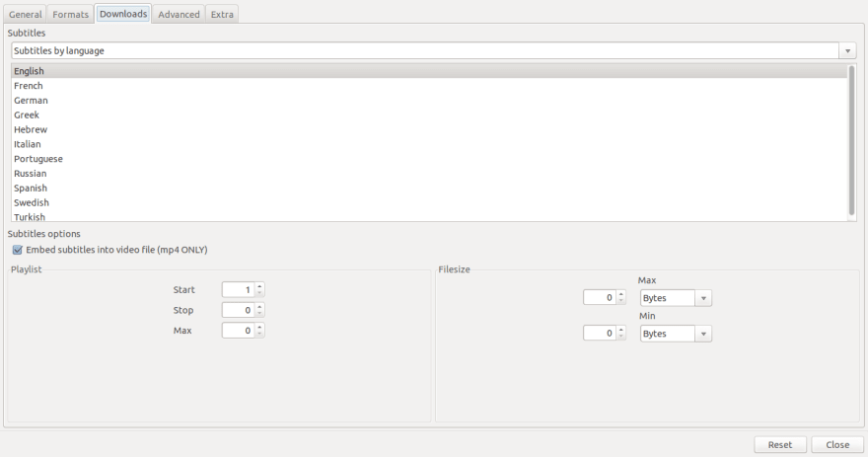Decrease the Playlist Start value

pyautogui.click(x=259, y=293)
